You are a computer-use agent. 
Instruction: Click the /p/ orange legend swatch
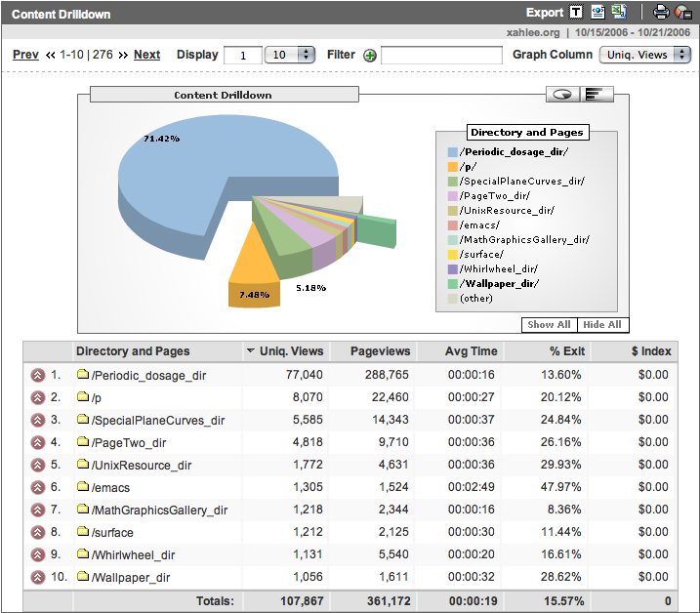(453, 167)
